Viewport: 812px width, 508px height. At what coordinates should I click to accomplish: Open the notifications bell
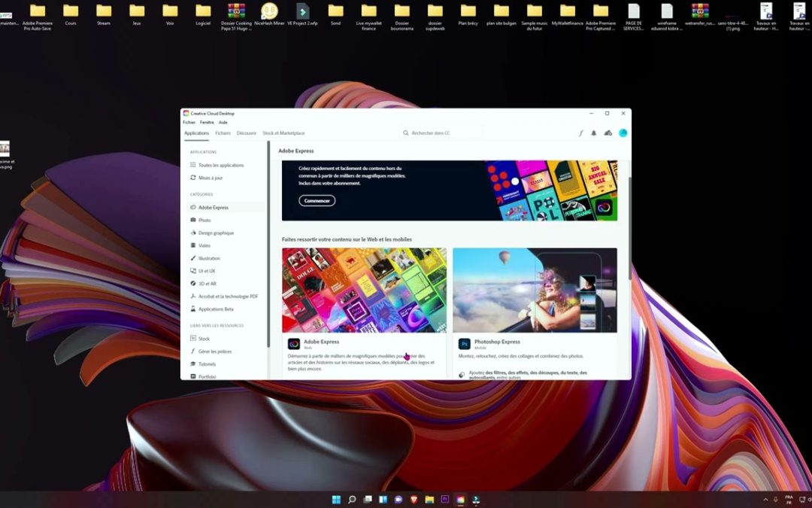point(594,133)
